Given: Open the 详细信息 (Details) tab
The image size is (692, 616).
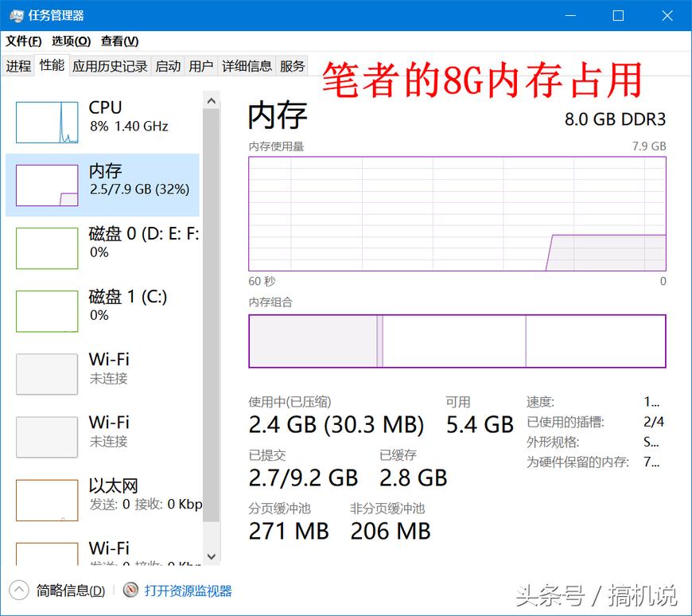Looking at the screenshot, I should (247, 66).
